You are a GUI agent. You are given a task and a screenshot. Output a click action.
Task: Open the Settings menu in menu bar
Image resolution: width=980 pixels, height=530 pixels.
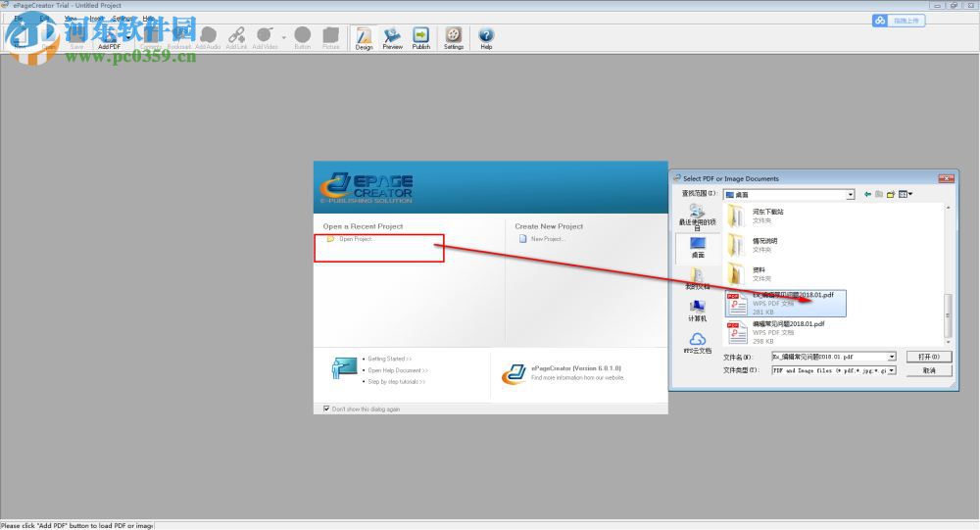pos(122,19)
